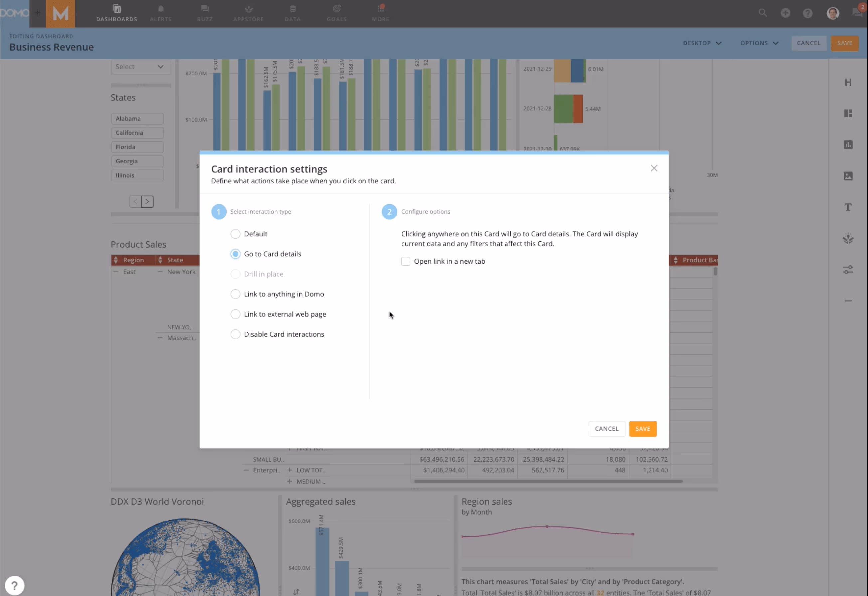Click the orange Save button in dialog
This screenshot has height=596, width=868.
point(643,429)
